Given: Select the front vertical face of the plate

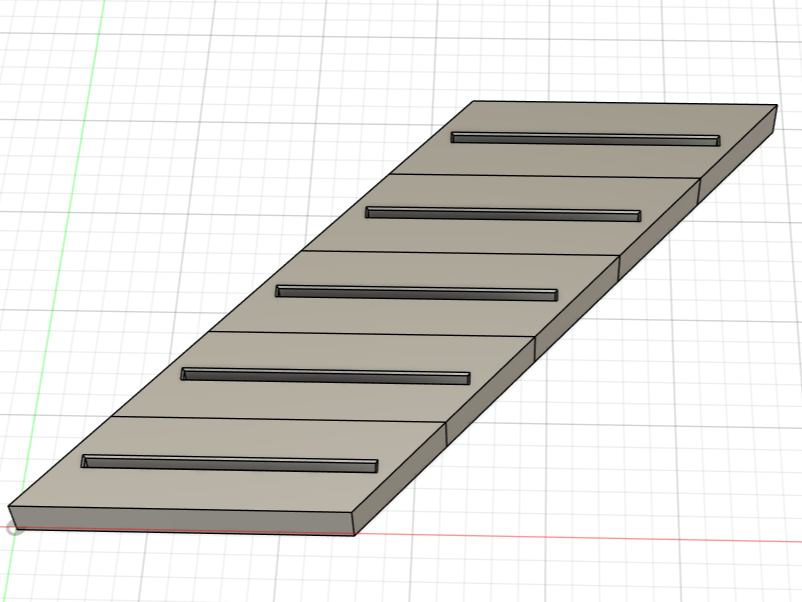Looking at the screenshot, I should coord(184,521).
